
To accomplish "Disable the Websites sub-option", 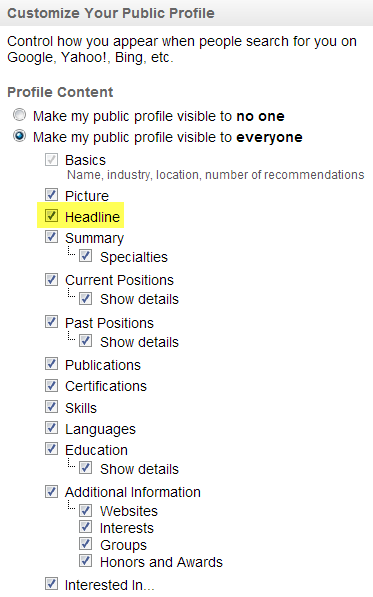I will tap(86, 511).
